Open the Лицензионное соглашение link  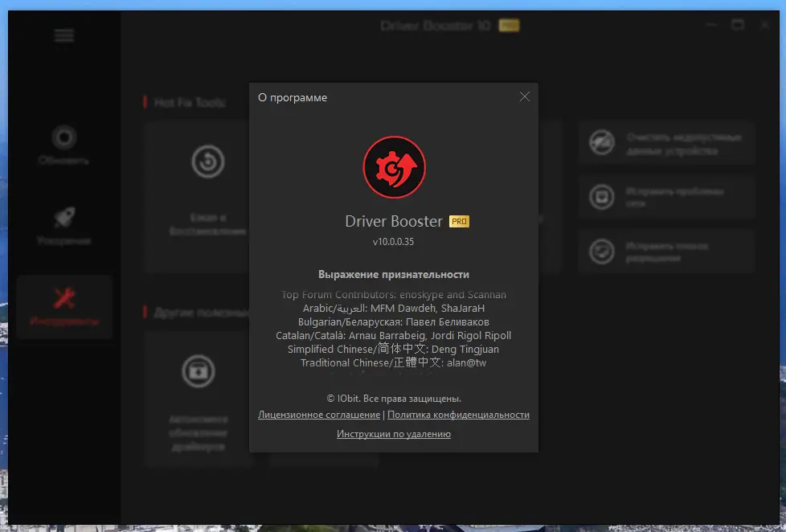[317, 415]
